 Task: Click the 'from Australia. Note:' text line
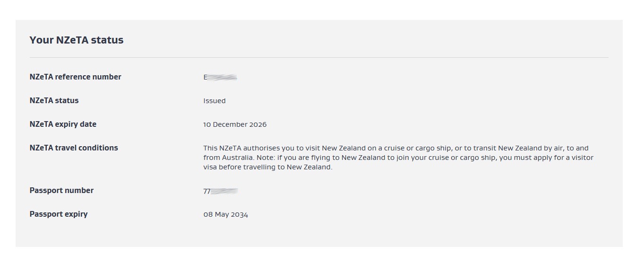[398, 158]
